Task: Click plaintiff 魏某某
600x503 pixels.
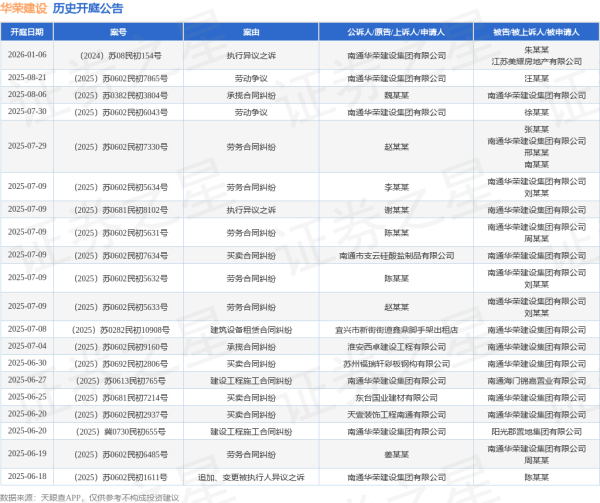Action: pyautogui.click(x=396, y=96)
